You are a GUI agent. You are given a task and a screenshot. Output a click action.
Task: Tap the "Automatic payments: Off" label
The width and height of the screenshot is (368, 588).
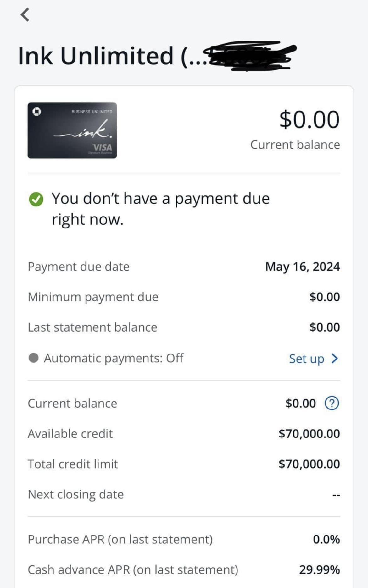(114, 358)
